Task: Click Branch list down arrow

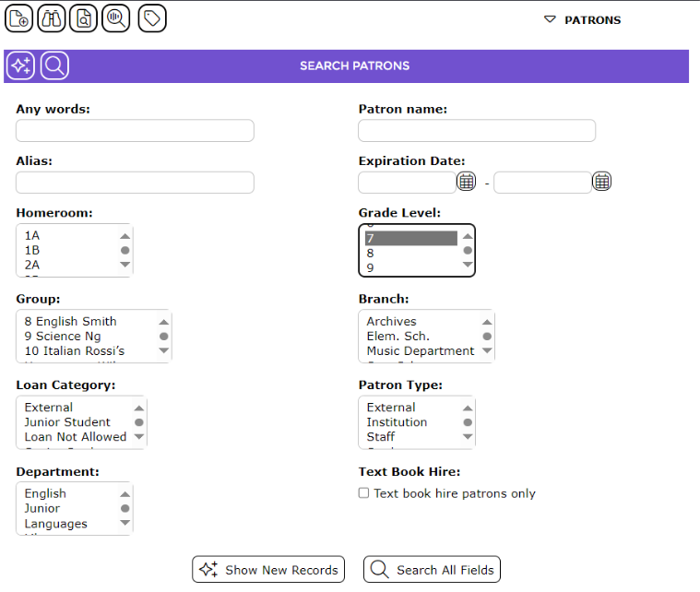Action: pyautogui.click(x=487, y=350)
